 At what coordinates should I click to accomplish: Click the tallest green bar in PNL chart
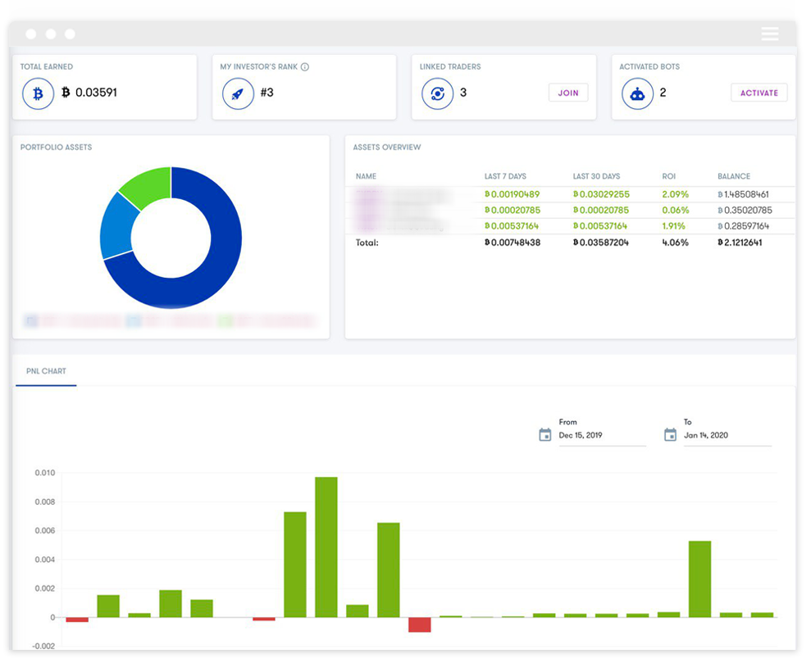326,547
